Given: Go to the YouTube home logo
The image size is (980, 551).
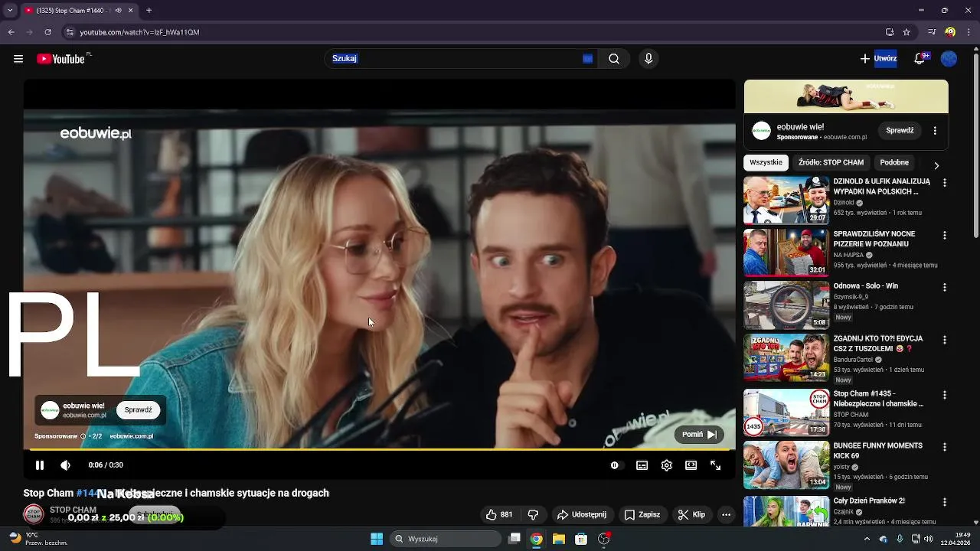Looking at the screenshot, I should [x=60, y=59].
